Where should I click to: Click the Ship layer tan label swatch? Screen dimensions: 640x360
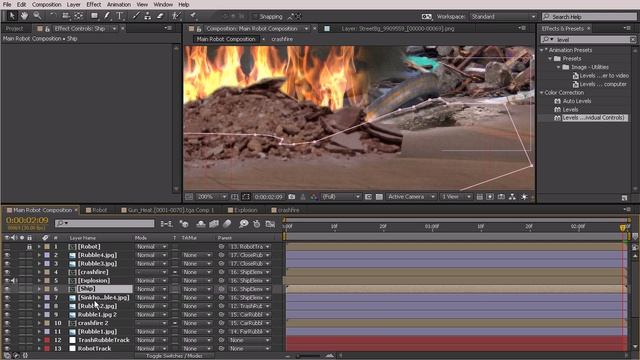(x=47, y=289)
